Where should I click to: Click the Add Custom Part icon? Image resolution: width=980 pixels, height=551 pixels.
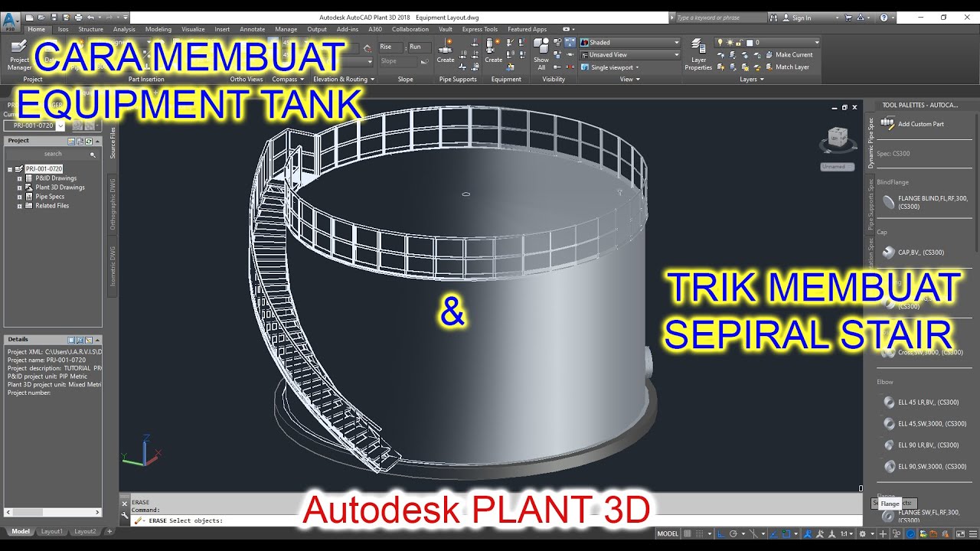(888, 123)
